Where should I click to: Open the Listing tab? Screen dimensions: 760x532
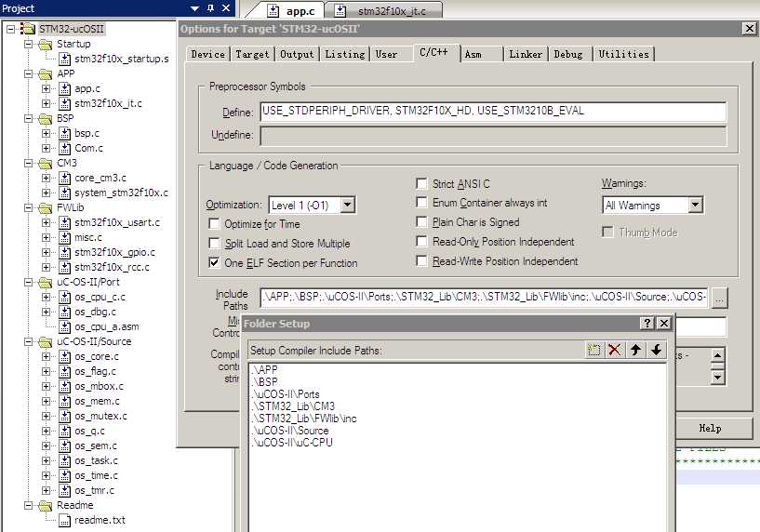coord(344,54)
